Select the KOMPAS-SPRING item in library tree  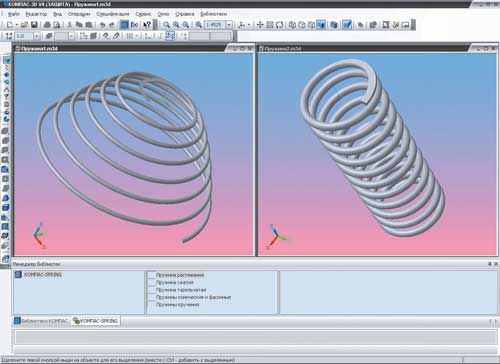click(43, 275)
